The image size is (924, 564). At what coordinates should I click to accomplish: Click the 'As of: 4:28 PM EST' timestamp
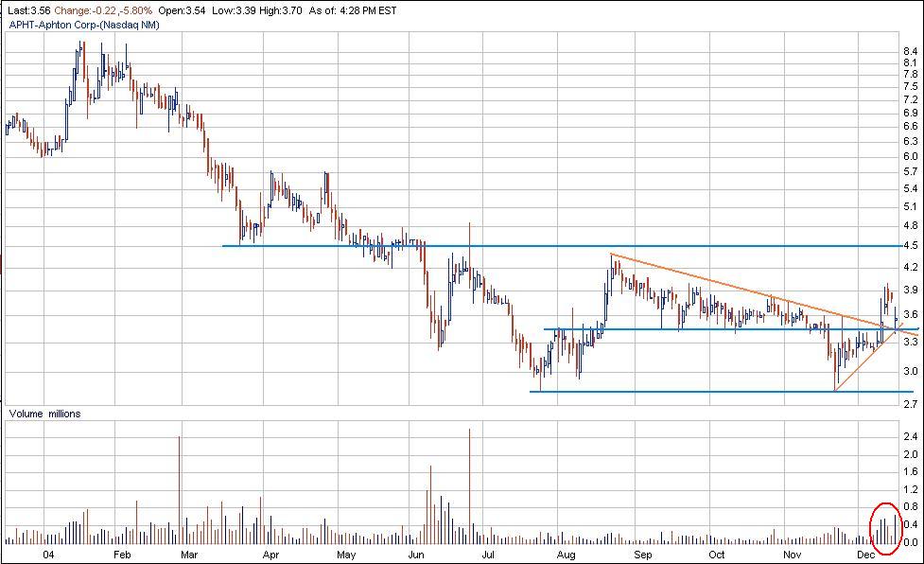click(352, 10)
